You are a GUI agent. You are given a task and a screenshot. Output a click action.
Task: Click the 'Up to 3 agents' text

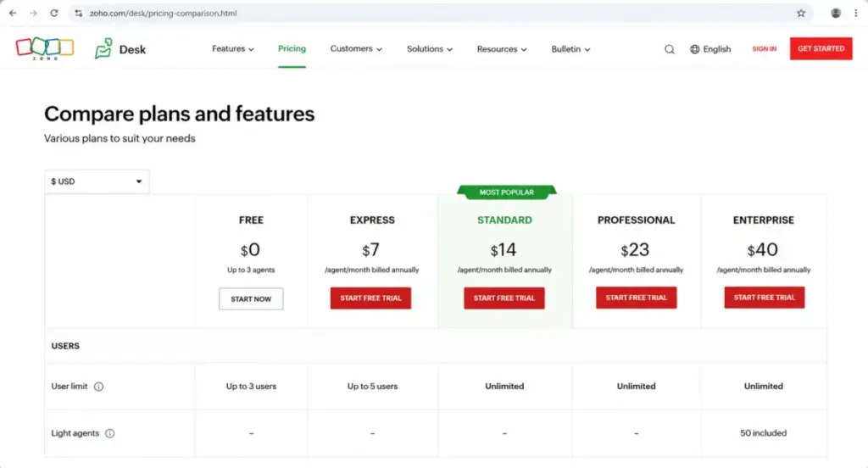click(251, 270)
